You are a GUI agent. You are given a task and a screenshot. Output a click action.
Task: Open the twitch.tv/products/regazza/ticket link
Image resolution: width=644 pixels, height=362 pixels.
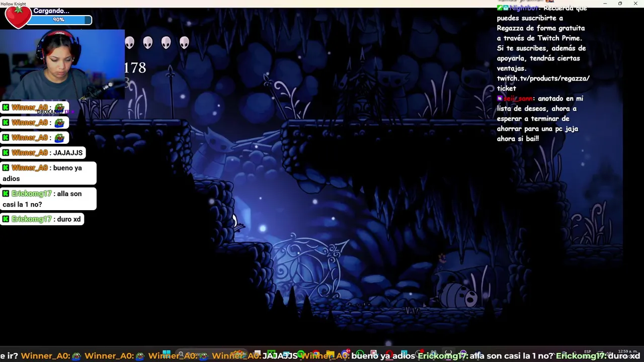[x=543, y=83]
